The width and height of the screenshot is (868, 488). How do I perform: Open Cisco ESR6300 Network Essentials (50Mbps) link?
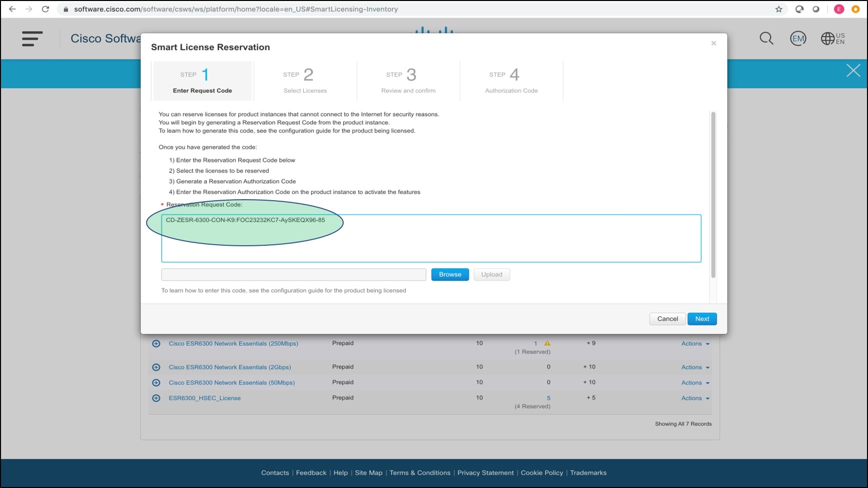232,383
